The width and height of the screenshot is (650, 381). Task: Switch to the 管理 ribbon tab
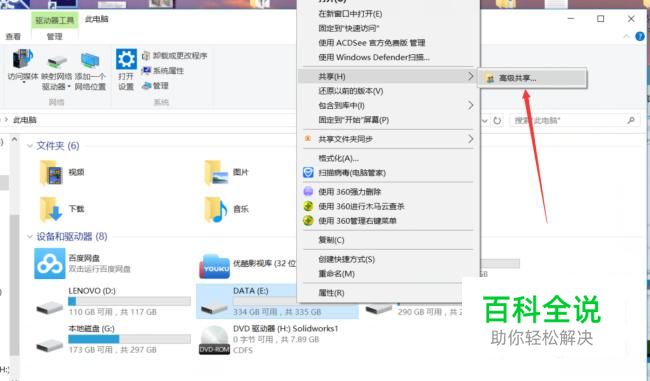point(54,36)
